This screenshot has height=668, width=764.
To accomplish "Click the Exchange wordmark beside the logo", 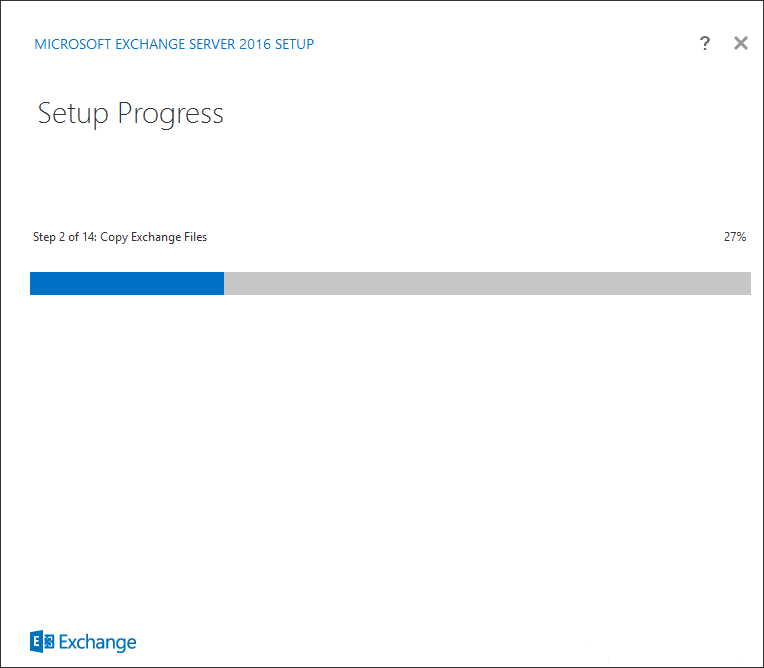I will coord(97,643).
